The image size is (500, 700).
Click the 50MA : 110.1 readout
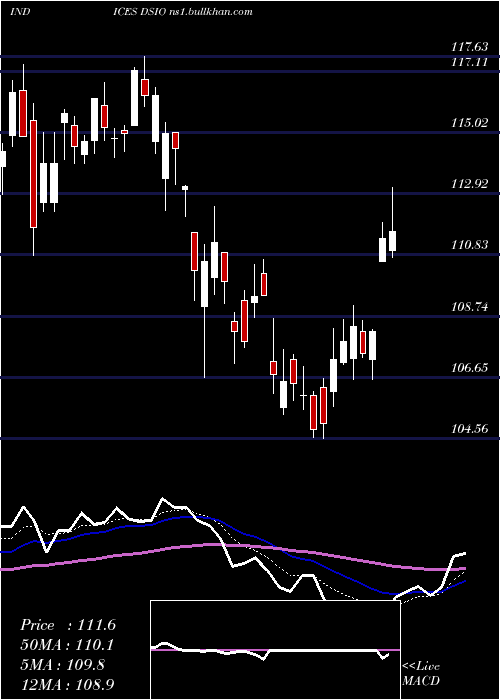click(67, 645)
